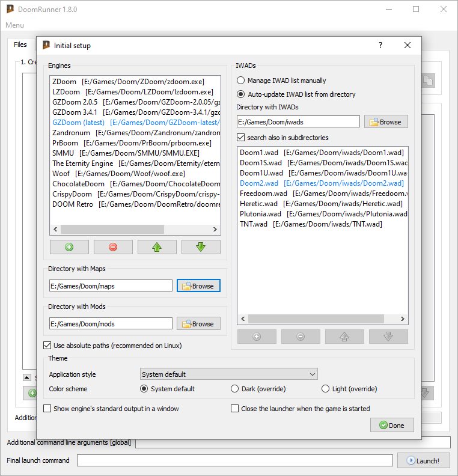Click the disabled add IWAD button
The height and width of the screenshot is (476, 458).
[x=257, y=337]
